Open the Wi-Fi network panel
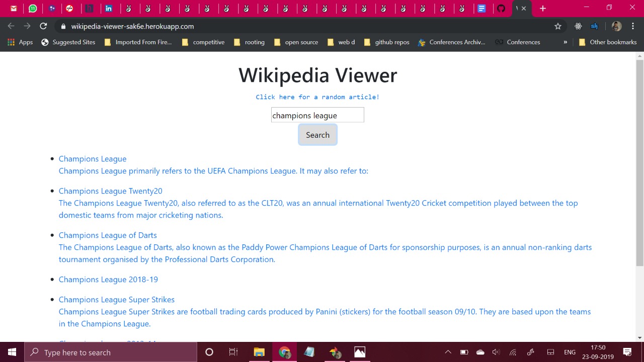The image size is (644, 362). point(513,352)
